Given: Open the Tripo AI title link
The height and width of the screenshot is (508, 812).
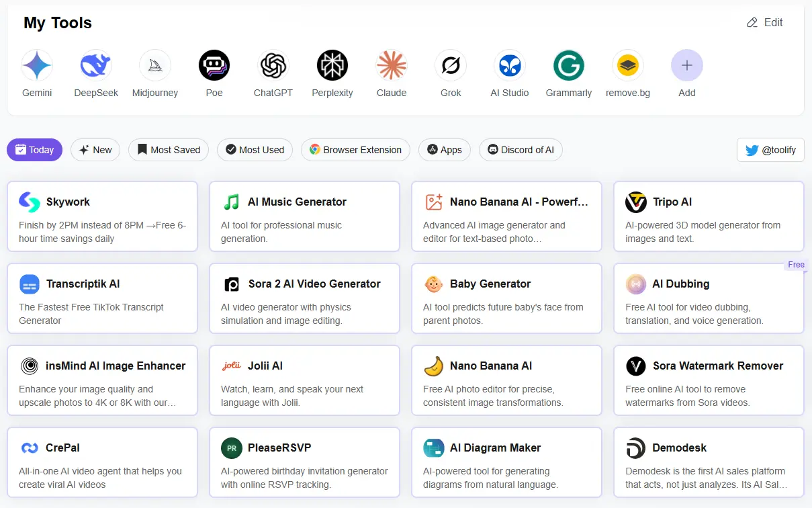Looking at the screenshot, I should 672,202.
